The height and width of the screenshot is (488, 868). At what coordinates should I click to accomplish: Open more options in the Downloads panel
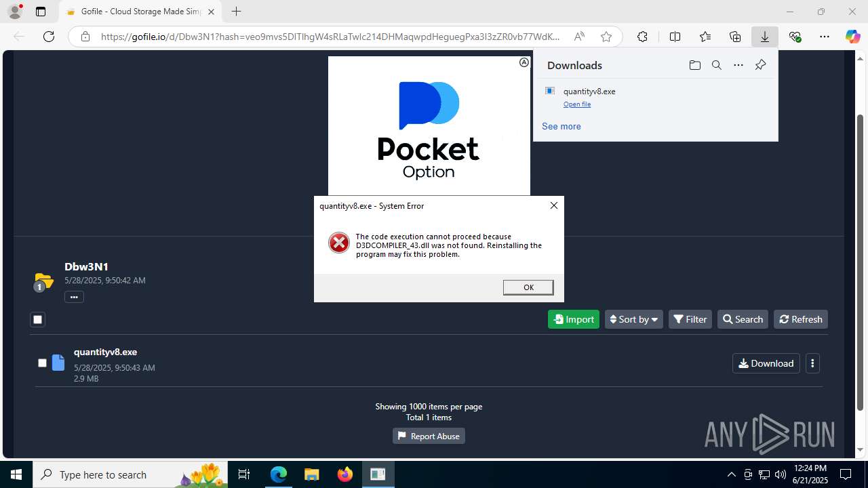(738, 65)
